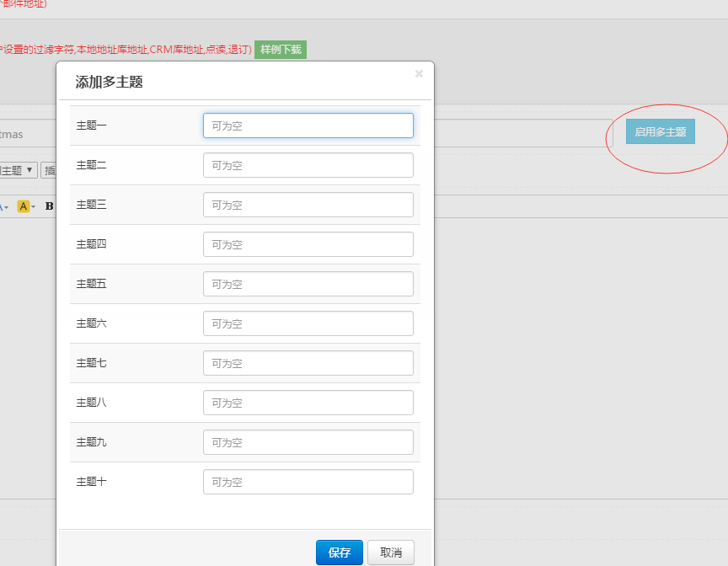Open the highlight color dropdown arrow
This screenshot has height=566, width=728.
(x=33, y=206)
